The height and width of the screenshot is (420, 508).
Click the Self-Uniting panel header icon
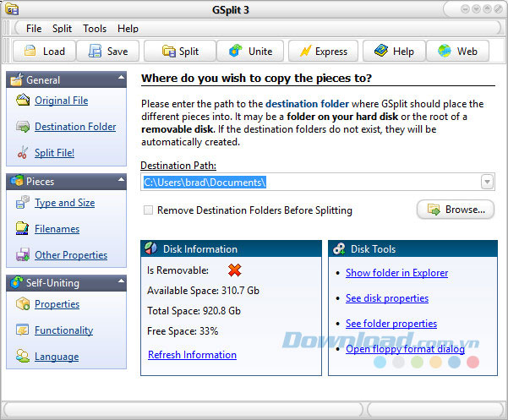click(x=17, y=282)
